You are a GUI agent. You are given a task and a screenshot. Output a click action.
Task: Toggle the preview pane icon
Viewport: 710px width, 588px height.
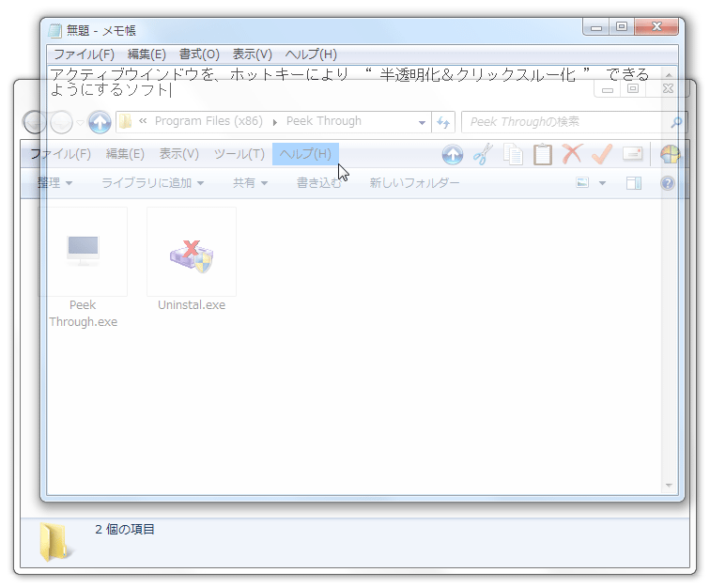(634, 183)
